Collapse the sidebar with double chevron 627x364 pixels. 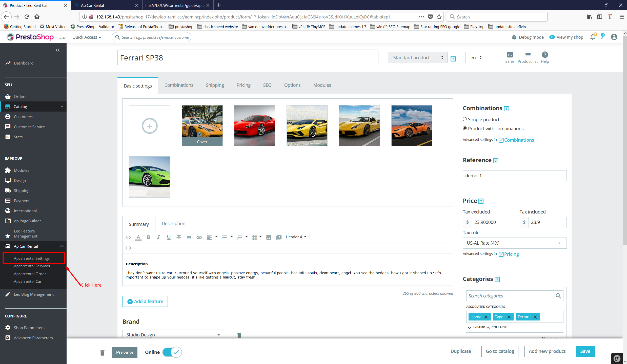click(58, 50)
